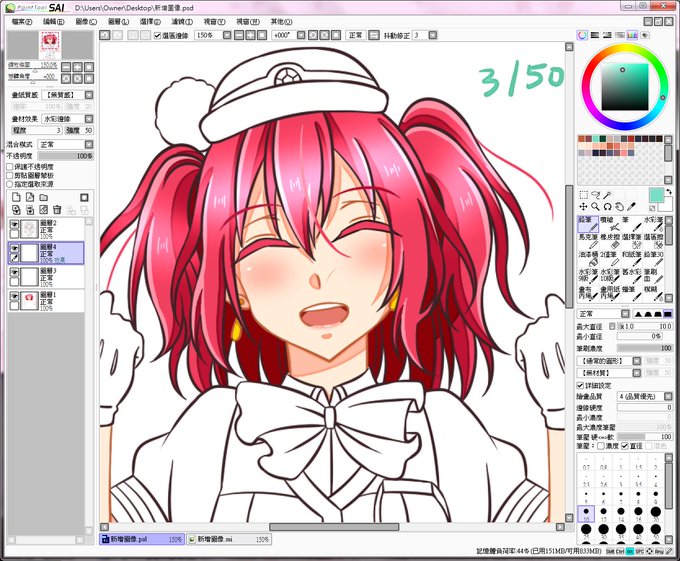Select the magic wand tool
680x561 pixels.
pyautogui.click(x=608, y=195)
